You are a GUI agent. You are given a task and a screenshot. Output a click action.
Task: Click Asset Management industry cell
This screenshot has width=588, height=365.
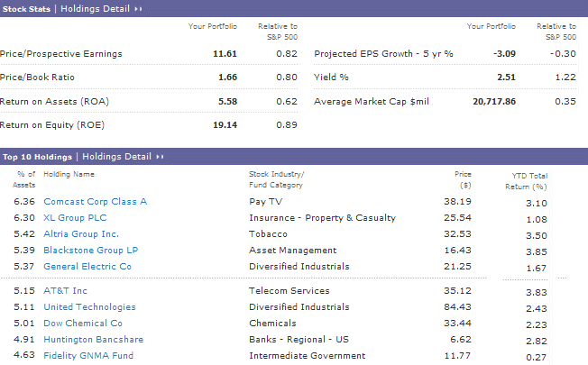tap(292, 251)
